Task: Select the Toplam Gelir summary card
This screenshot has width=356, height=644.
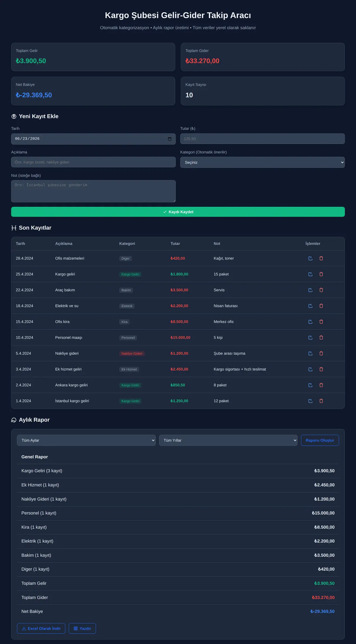Action: point(93,57)
